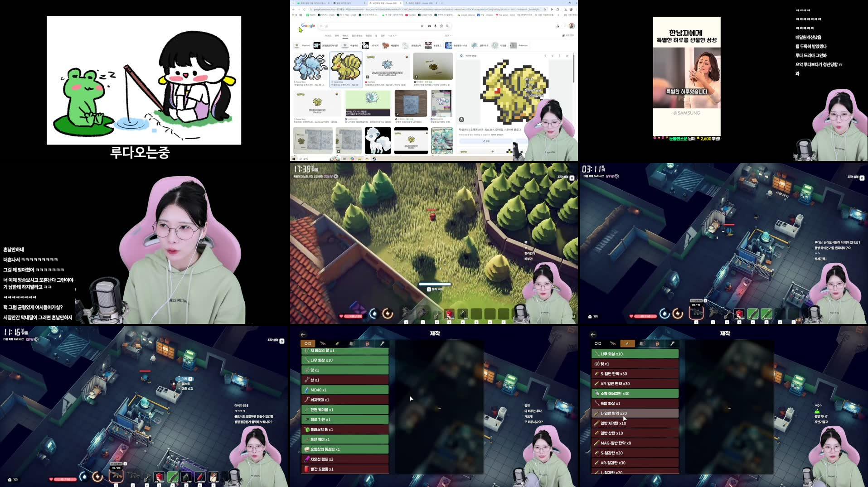The image size is (868, 487).
Task: Open the Google apps grid
Action: click(565, 26)
